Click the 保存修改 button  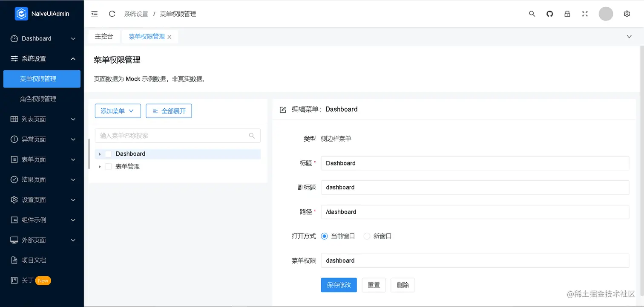[x=339, y=285]
